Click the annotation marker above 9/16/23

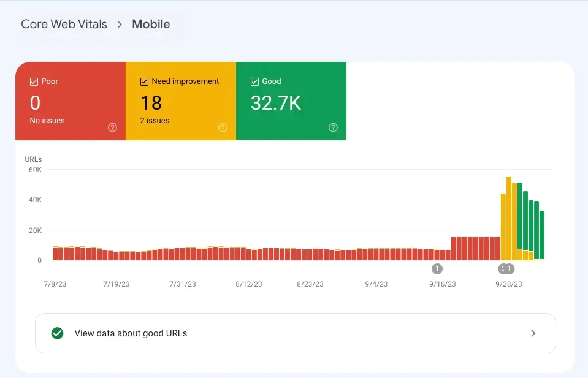point(437,268)
